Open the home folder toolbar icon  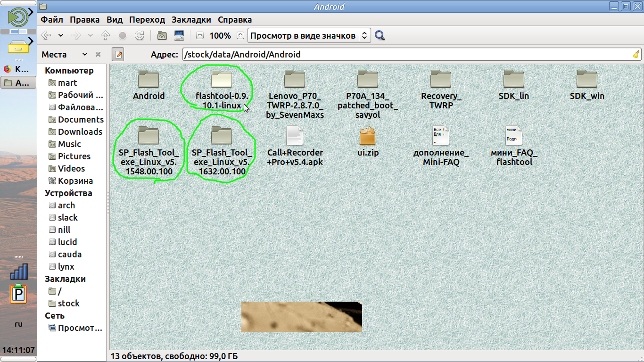(x=162, y=35)
